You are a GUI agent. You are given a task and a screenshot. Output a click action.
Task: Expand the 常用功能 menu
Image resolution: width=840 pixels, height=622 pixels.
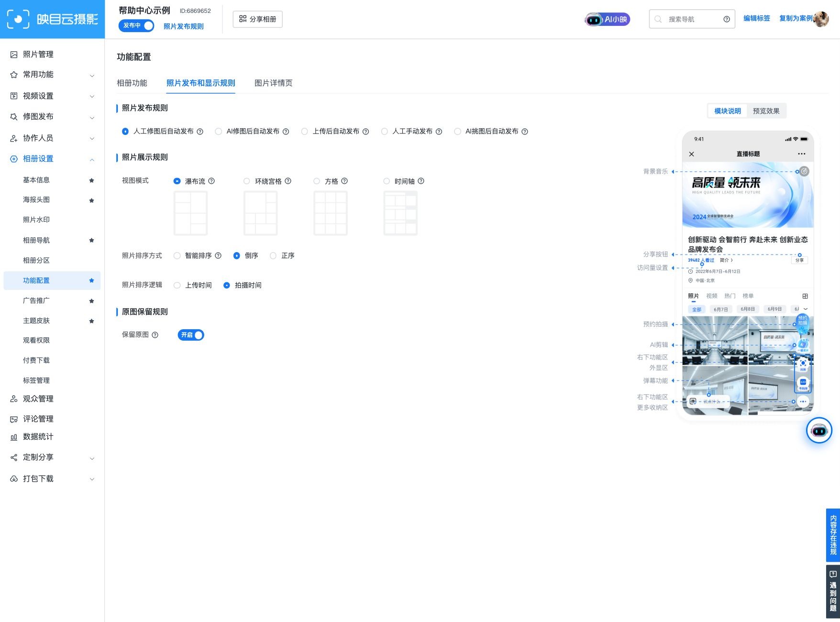click(52, 75)
